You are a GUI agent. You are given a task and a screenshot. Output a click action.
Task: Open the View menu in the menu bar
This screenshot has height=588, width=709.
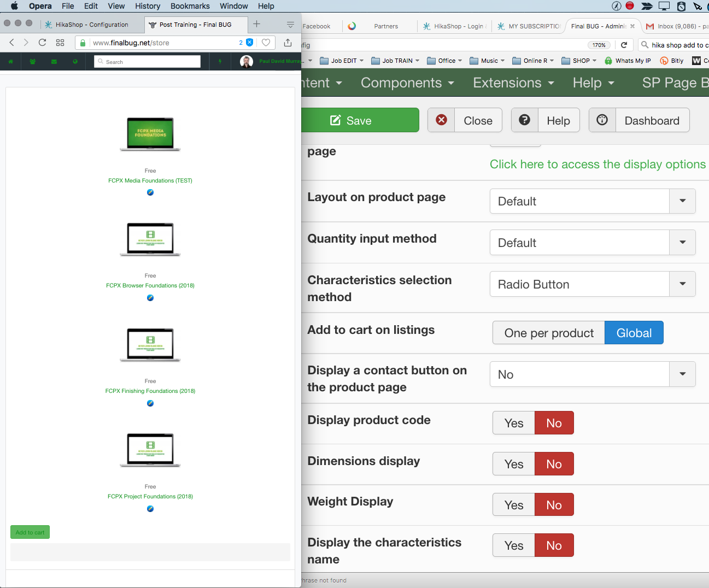tap(116, 6)
